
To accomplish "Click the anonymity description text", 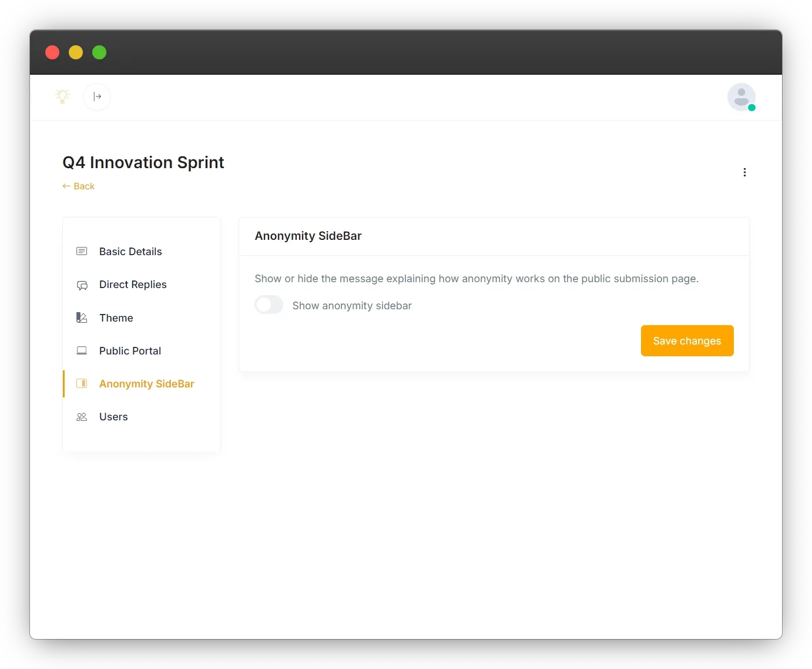I will [x=477, y=279].
